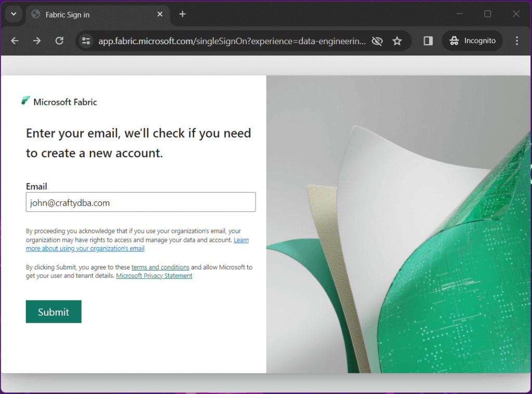
Task: Open the Microsoft Privacy Statement link
Action: 154,276
